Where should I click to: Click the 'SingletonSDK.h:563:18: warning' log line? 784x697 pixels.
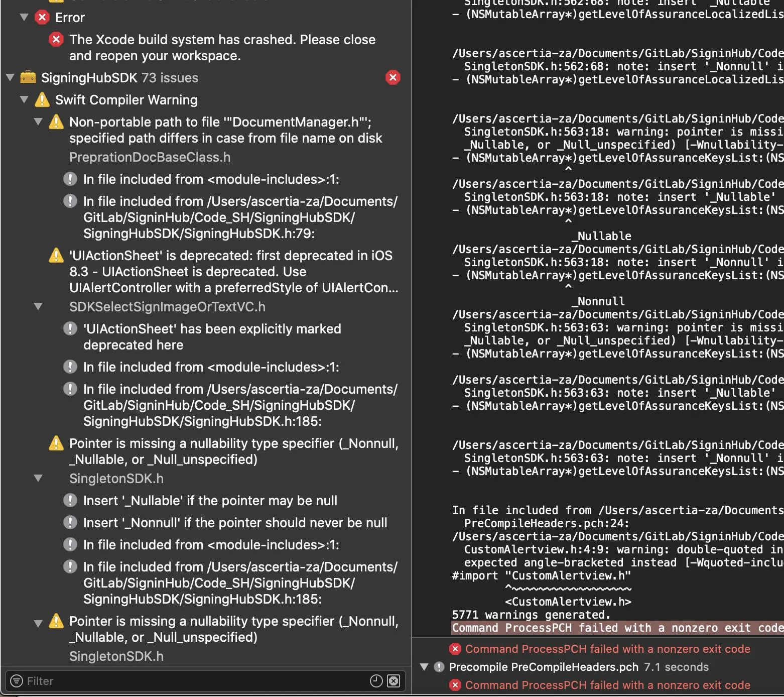click(624, 132)
